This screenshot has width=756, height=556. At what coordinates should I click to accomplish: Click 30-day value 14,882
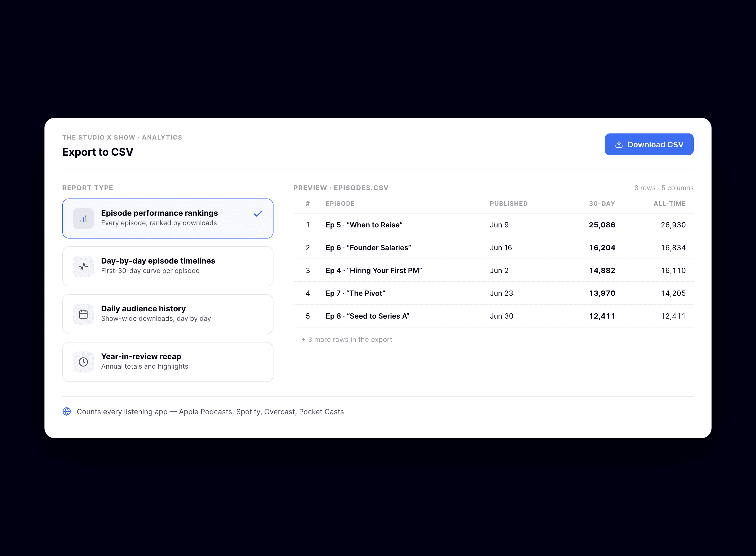tap(602, 270)
